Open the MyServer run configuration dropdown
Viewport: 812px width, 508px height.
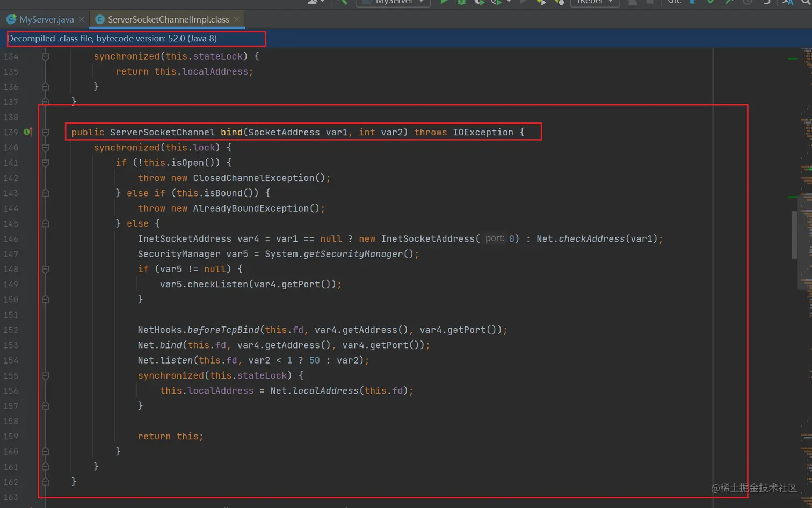[x=394, y=2]
